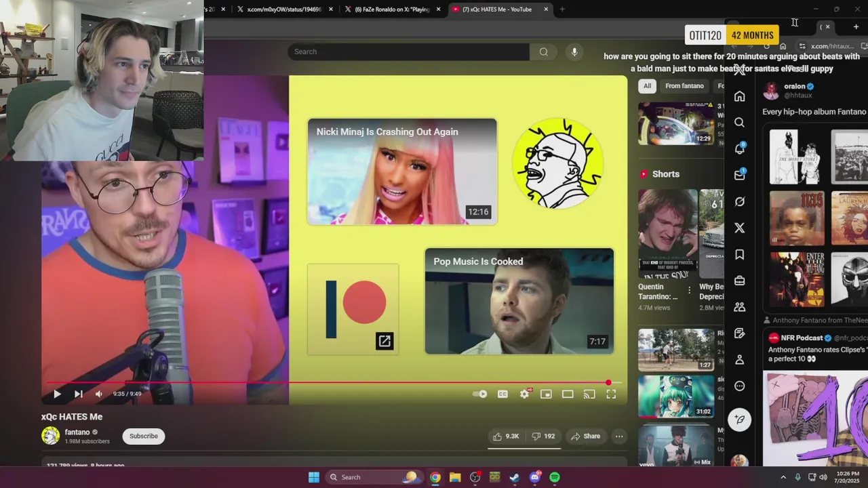Screen dimensions: 868x488
Task: Close the FaZe Ronaldo tab
Action: [x=439, y=9]
